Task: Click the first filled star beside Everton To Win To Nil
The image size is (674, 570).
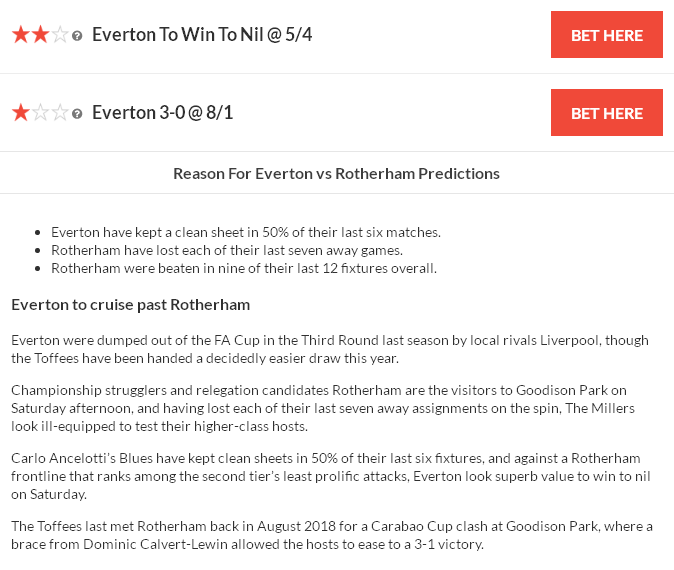Action: [x=20, y=35]
